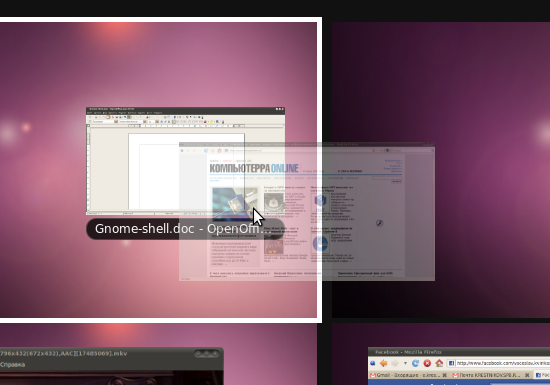The width and height of the screenshot is (550, 385).
Task: Click the Facebook favicon in address bar
Action: click(x=451, y=363)
